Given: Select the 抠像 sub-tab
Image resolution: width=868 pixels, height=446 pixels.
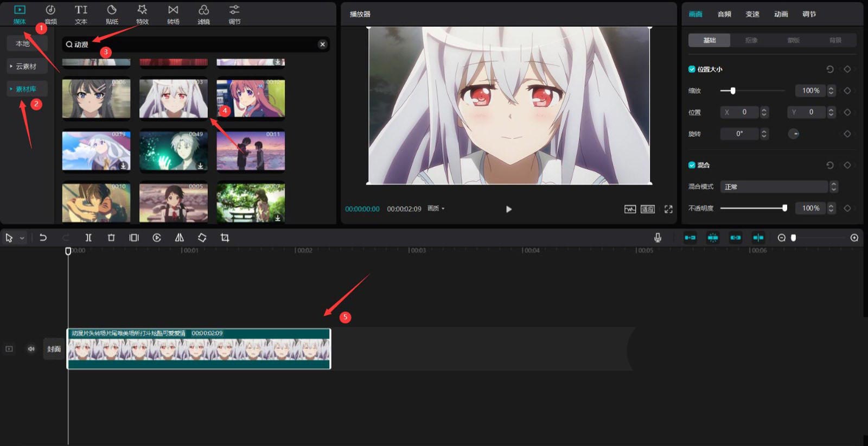Looking at the screenshot, I should tap(751, 40).
